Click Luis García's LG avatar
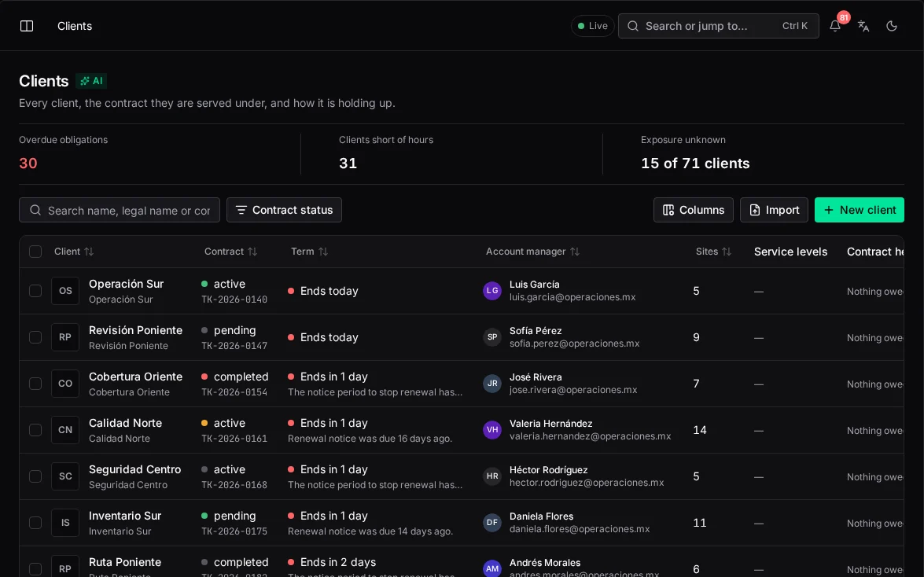 click(x=492, y=291)
